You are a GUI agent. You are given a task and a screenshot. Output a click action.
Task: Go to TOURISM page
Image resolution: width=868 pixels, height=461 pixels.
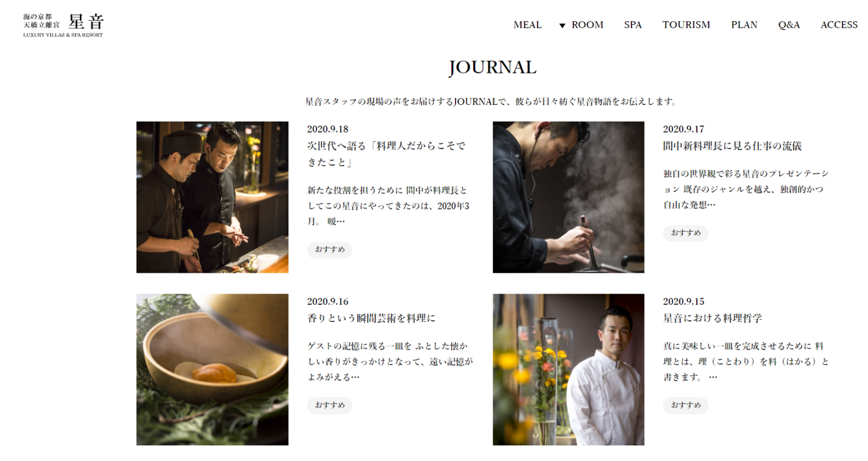686,25
